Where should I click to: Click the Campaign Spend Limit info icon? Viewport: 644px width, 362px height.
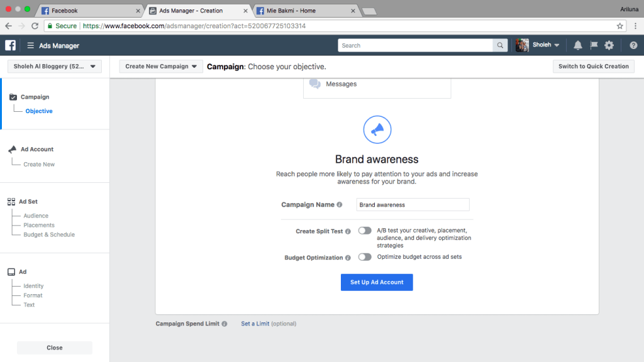tap(225, 324)
